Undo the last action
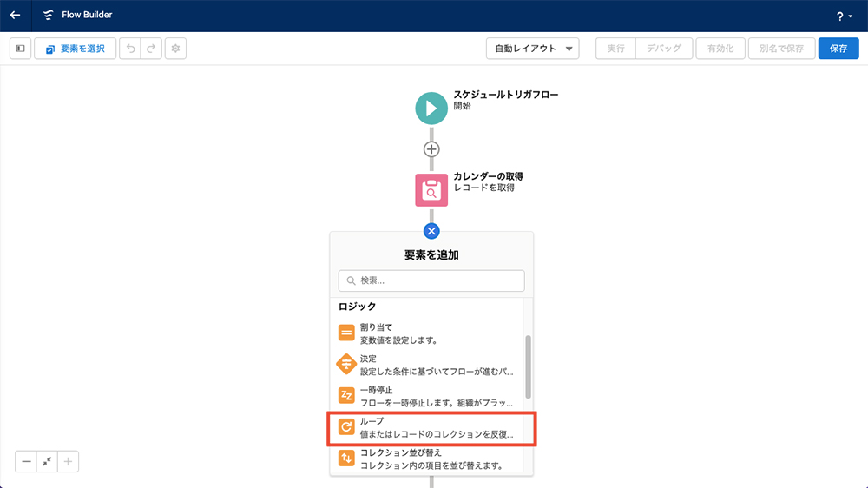This screenshot has height=488, width=868. click(x=130, y=49)
